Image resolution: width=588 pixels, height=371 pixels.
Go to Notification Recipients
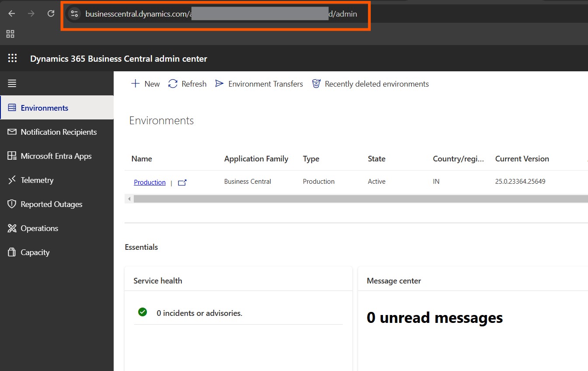coord(59,132)
